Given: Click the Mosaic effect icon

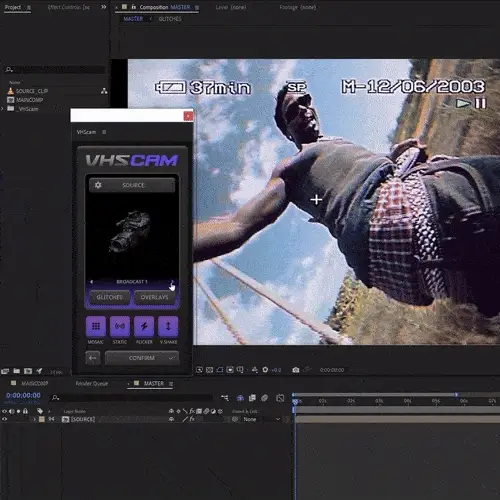Looking at the screenshot, I should [x=96, y=326].
